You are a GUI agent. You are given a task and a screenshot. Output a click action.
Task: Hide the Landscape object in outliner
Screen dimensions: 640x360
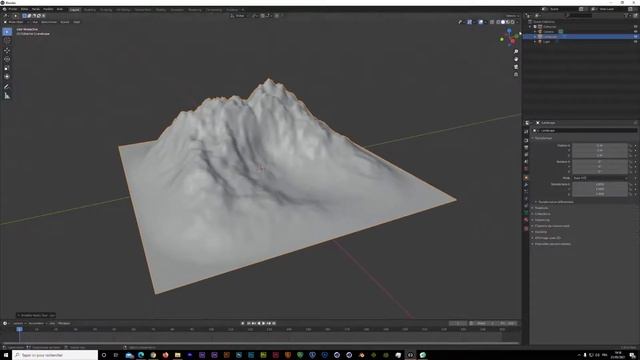click(x=636, y=36)
